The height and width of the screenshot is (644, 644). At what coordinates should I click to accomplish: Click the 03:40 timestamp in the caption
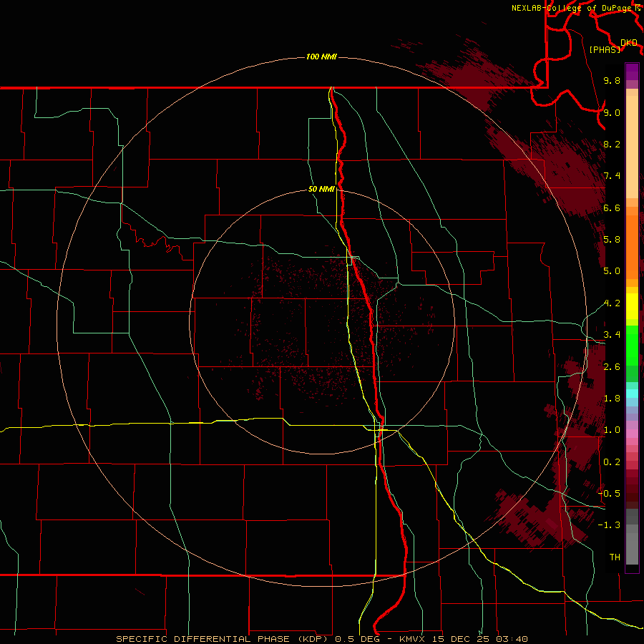pyautogui.click(x=512, y=639)
